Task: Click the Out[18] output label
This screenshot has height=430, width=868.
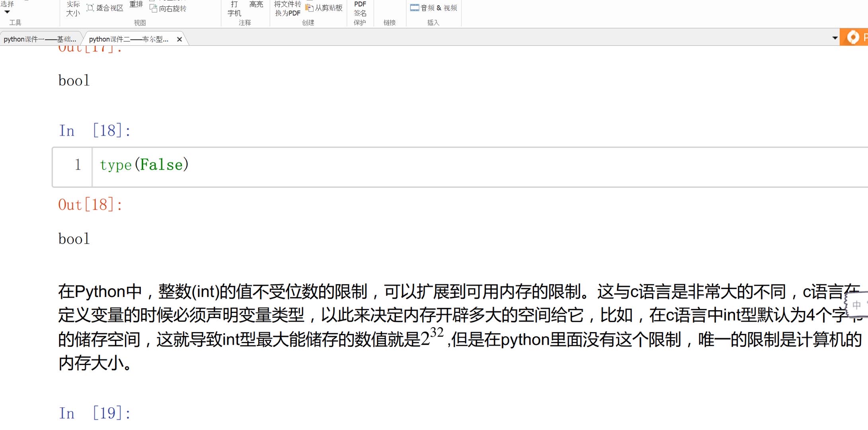Action: [x=90, y=205]
